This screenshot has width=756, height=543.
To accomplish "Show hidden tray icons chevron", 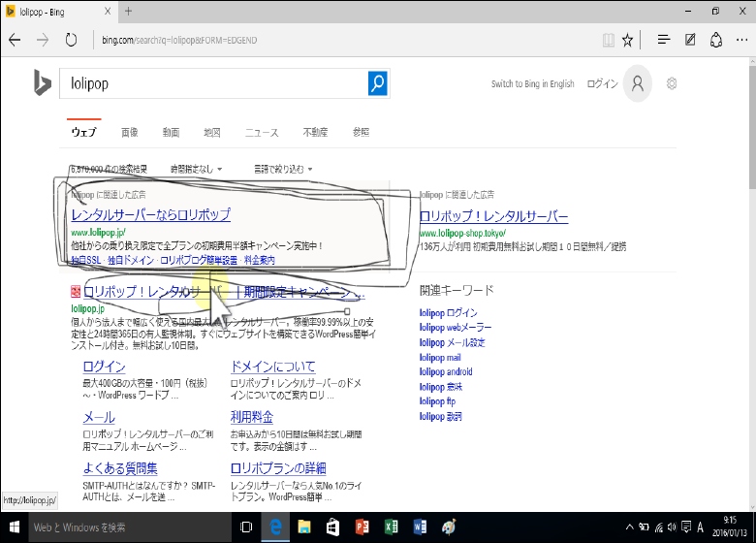I will pos(630,527).
